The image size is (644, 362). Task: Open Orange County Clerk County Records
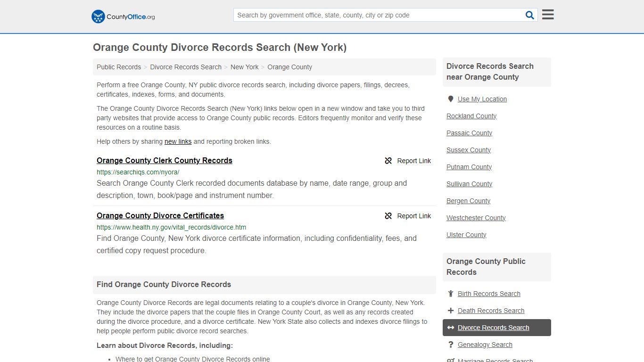165,160
